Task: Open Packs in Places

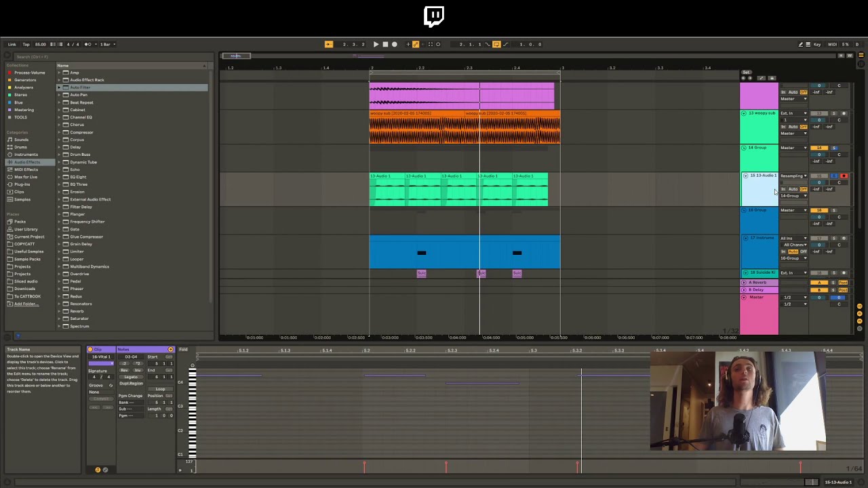Action: [20, 222]
